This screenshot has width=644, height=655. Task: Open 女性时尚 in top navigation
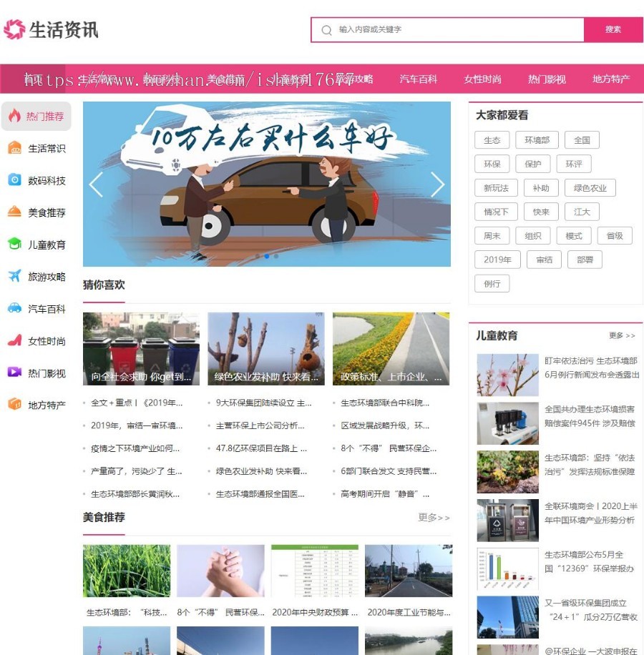click(x=483, y=79)
